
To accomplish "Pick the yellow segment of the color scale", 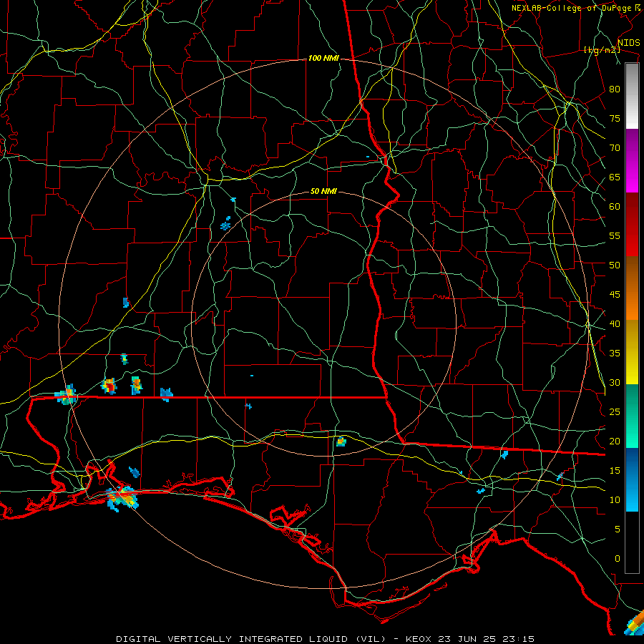I will click(632, 352).
